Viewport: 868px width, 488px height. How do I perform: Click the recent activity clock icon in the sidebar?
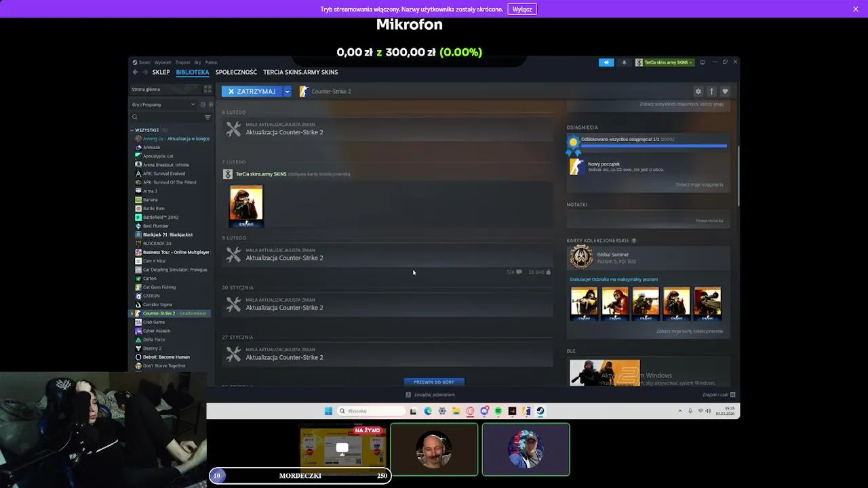[x=202, y=104]
